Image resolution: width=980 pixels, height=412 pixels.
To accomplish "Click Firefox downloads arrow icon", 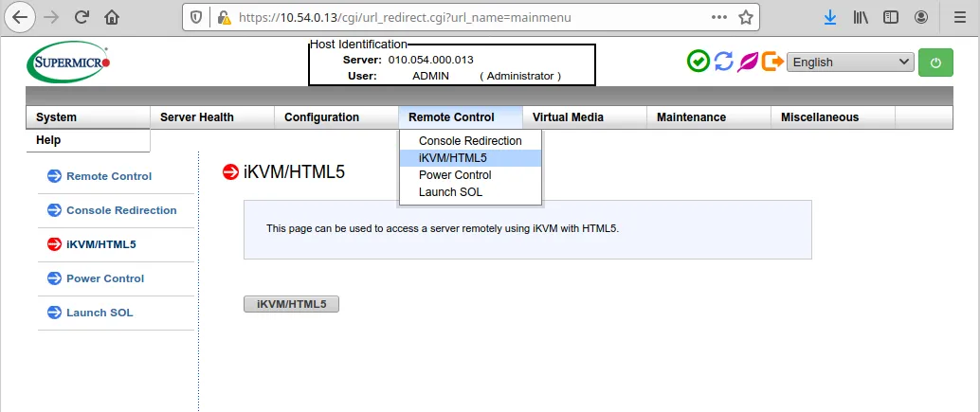I will [829, 17].
